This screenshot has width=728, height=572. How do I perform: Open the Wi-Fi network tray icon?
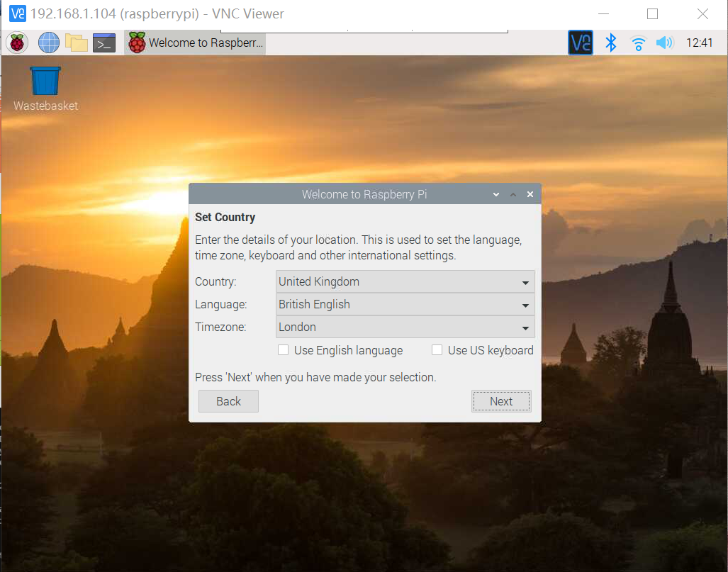pyautogui.click(x=639, y=43)
